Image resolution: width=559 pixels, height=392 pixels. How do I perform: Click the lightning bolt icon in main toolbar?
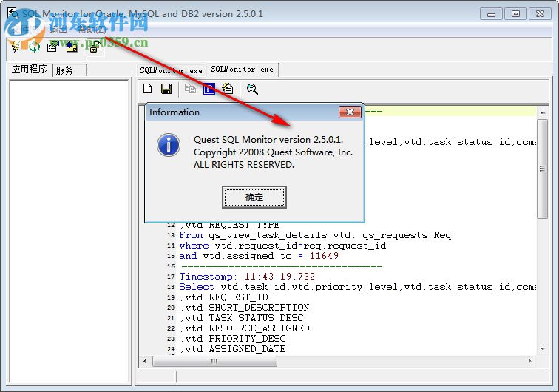click(x=16, y=47)
